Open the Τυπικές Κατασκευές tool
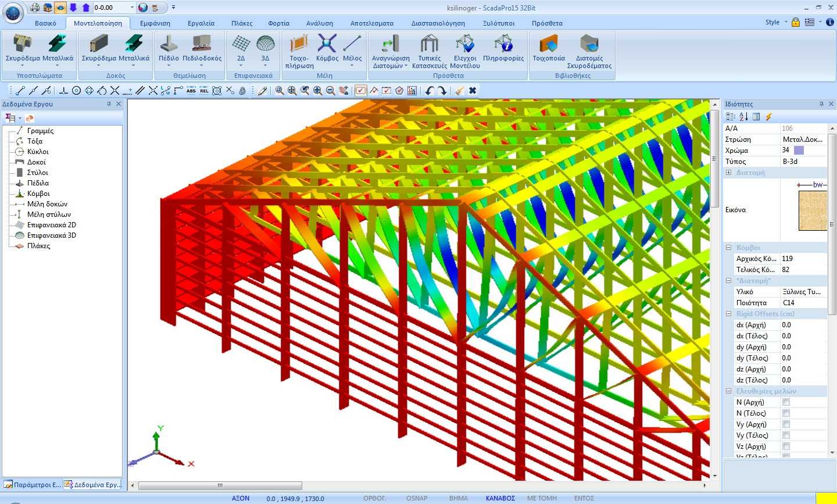 [x=430, y=51]
